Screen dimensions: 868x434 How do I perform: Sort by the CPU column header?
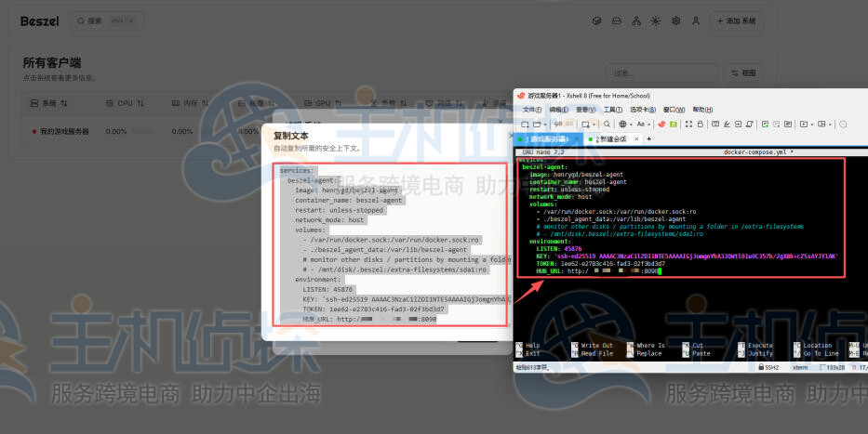tap(125, 103)
